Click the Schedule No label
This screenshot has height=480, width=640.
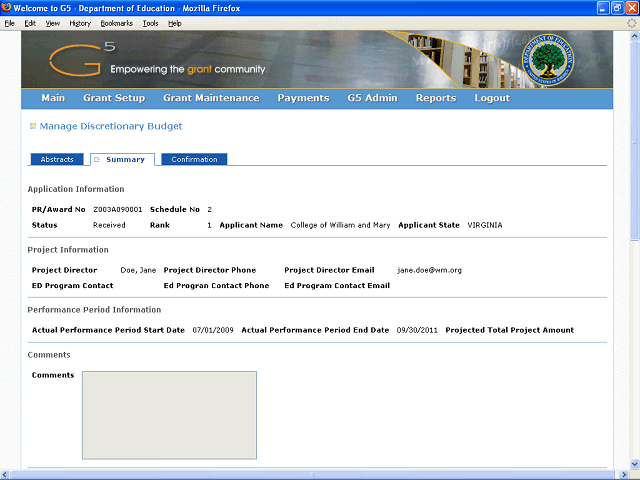(175, 209)
